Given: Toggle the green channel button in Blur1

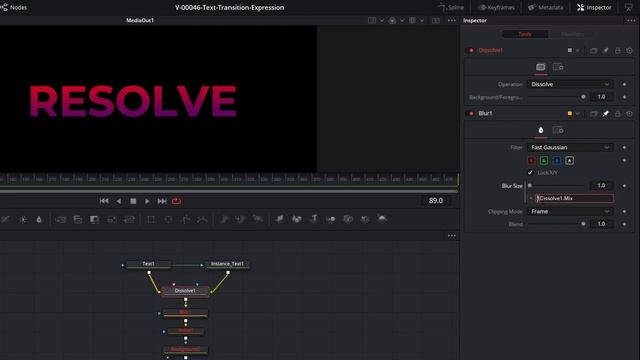Looking at the screenshot, I should tap(544, 160).
